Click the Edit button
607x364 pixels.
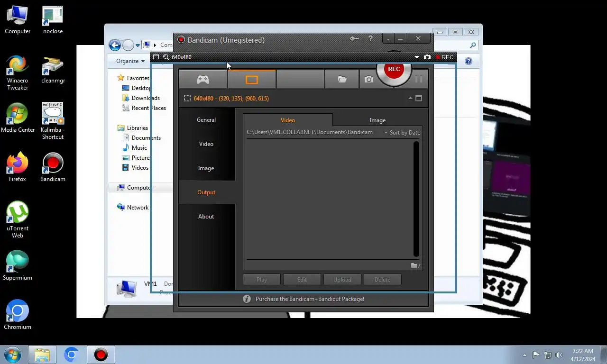[302, 280]
